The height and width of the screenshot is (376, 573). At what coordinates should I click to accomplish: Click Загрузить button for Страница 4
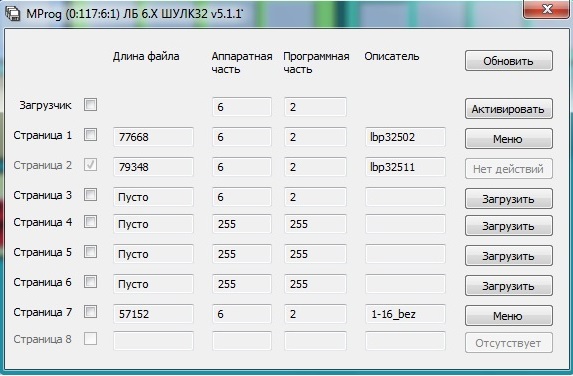pyautogui.click(x=509, y=225)
